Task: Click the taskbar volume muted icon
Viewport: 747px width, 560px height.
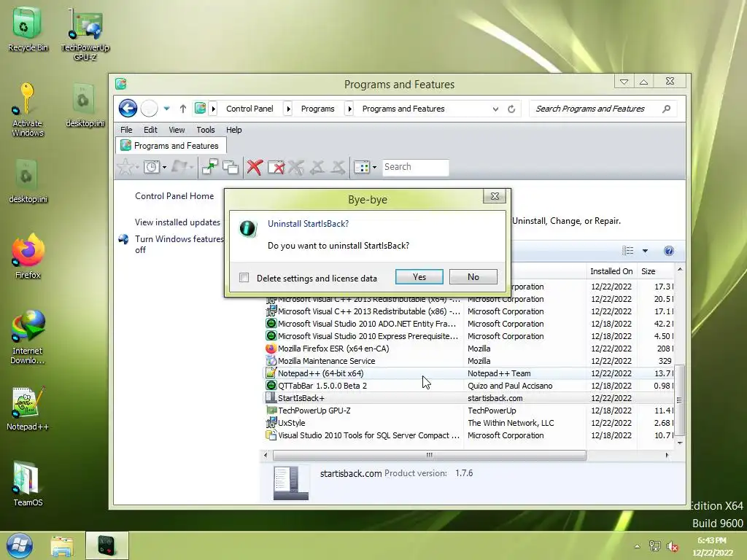Action: [672, 547]
